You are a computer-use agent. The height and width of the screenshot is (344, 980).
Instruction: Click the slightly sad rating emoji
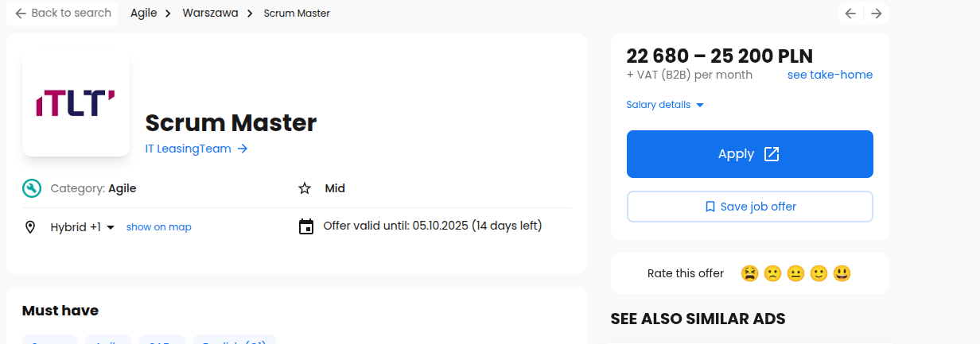(772, 273)
